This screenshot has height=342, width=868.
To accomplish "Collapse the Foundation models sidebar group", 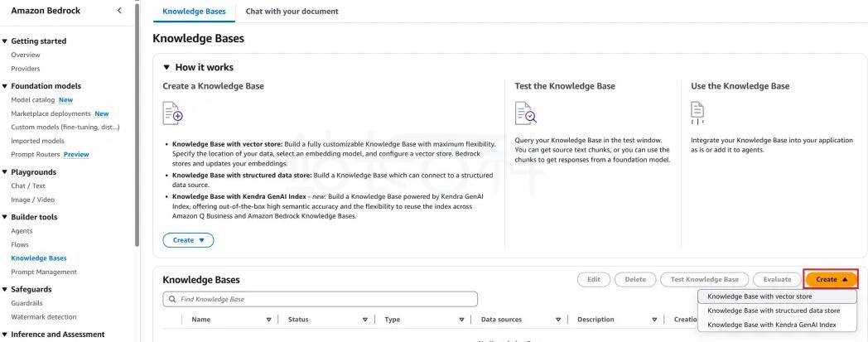I will pos(5,86).
